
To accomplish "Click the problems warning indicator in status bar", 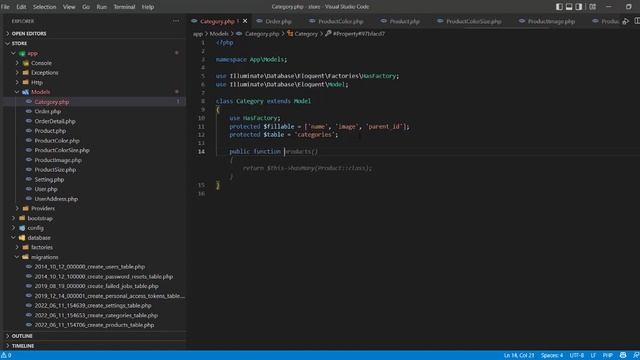I will click(x=6, y=356).
